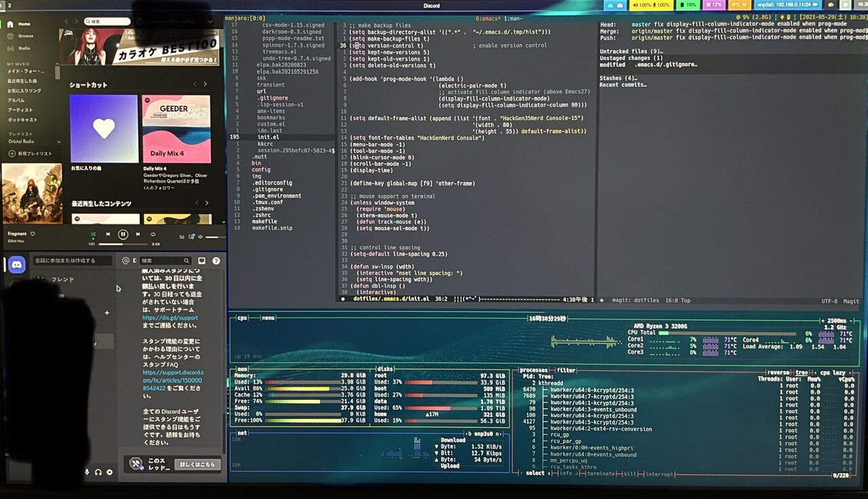Skip to the next track in Spotify

pyautogui.click(x=138, y=235)
